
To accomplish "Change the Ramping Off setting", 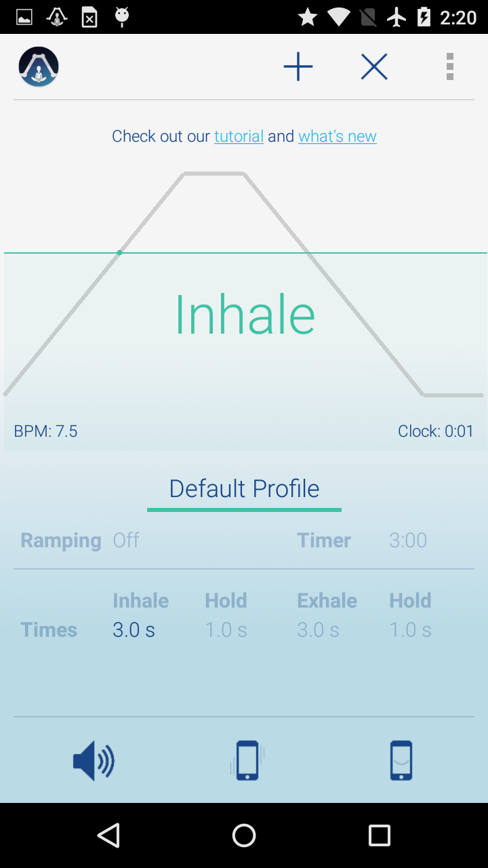I will (x=126, y=540).
